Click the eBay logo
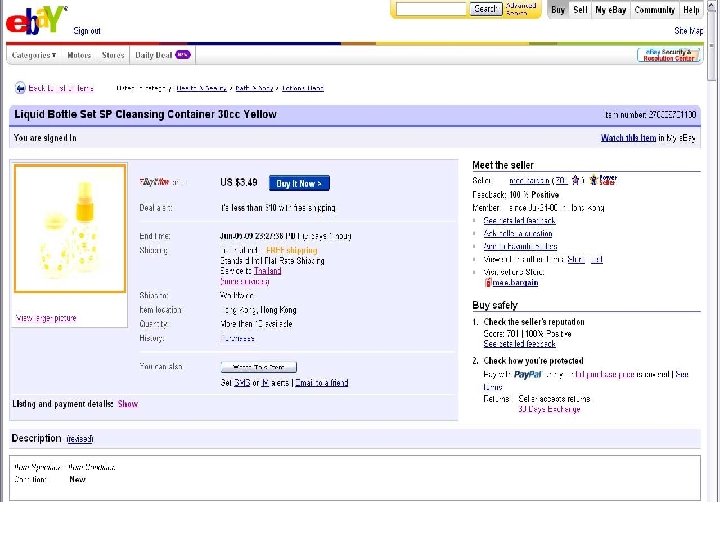 tap(36, 21)
